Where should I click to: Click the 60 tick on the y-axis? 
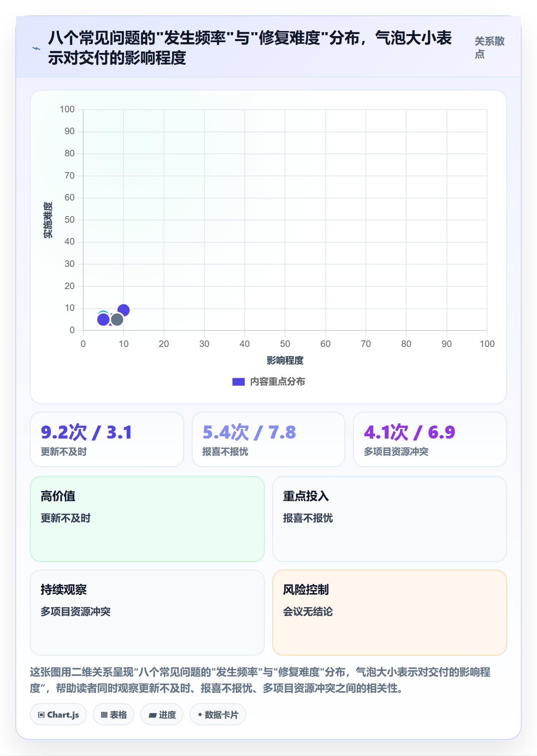pos(69,197)
